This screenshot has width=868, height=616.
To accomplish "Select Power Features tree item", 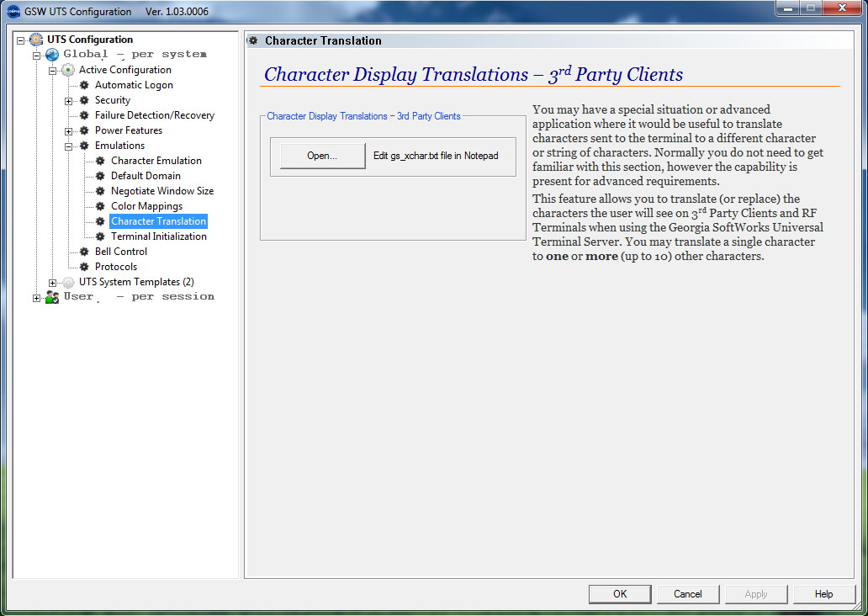I will [x=129, y=130].
